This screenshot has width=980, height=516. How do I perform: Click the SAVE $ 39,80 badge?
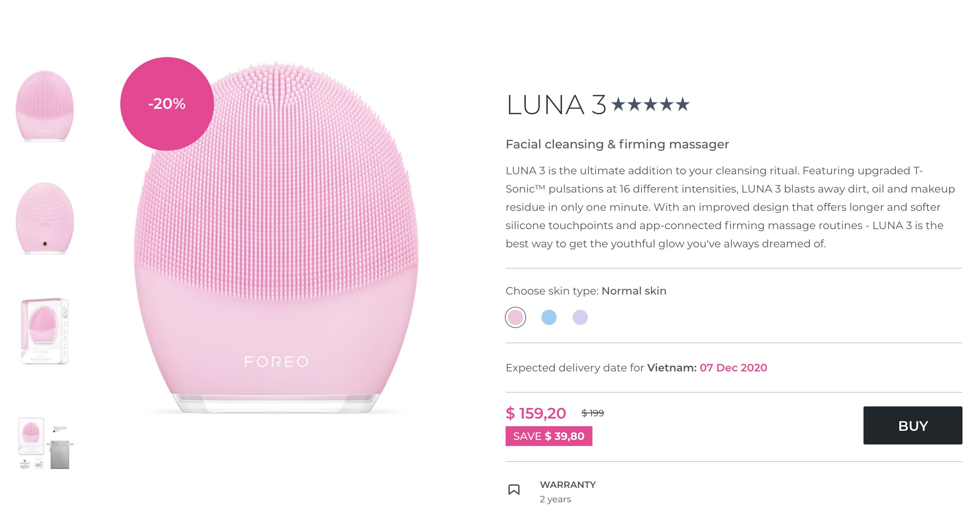tap(548, 436)
